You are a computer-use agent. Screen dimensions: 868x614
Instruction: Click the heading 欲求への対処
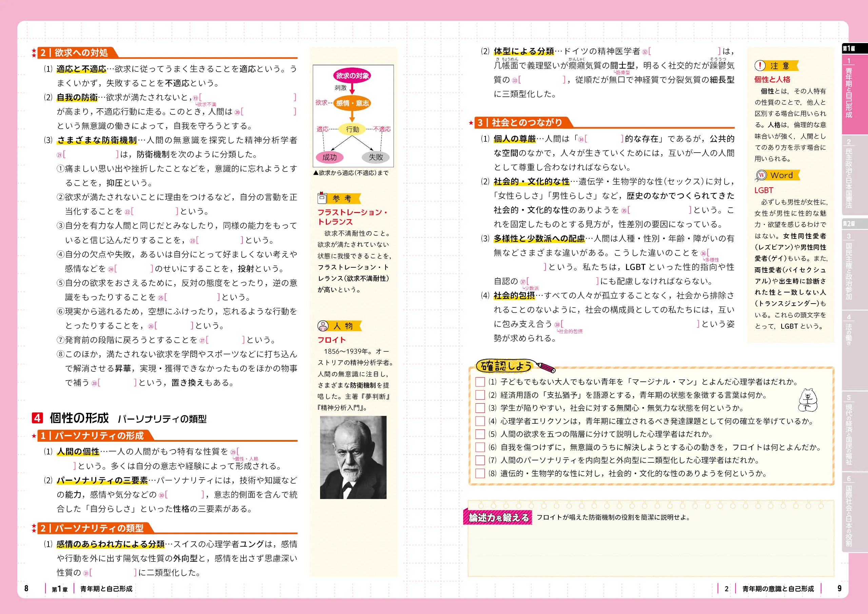(x=81, y=53)
